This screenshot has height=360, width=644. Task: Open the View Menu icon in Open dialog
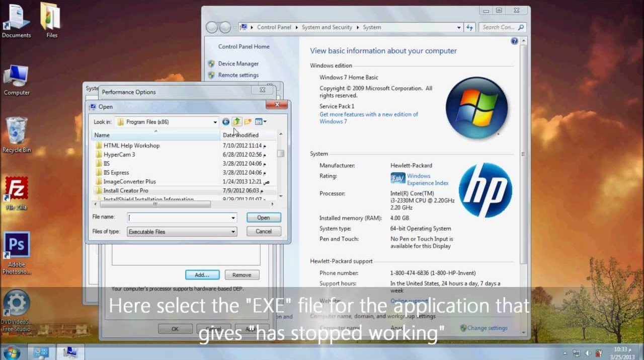click(261, 122)
